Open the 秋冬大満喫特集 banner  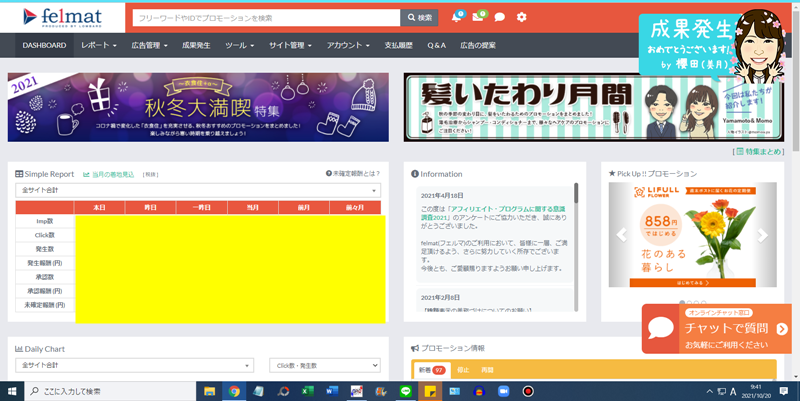click(198, 107)
